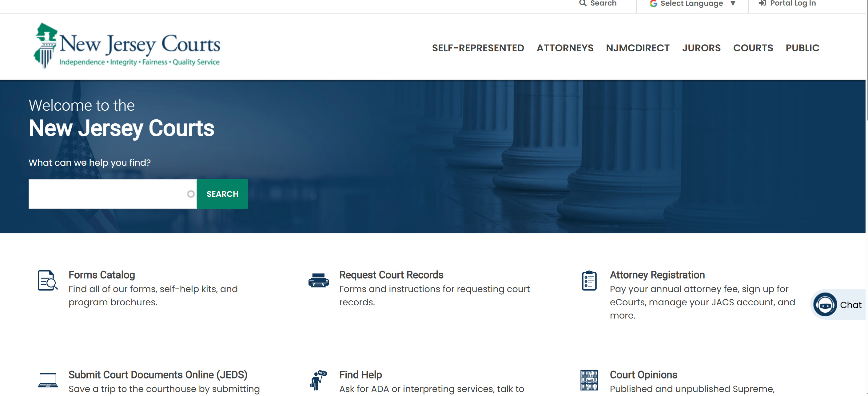Click 'Published and unpublished Supreme' text
The width and height of the screenshot is (868, 396).
click(692, 389)
